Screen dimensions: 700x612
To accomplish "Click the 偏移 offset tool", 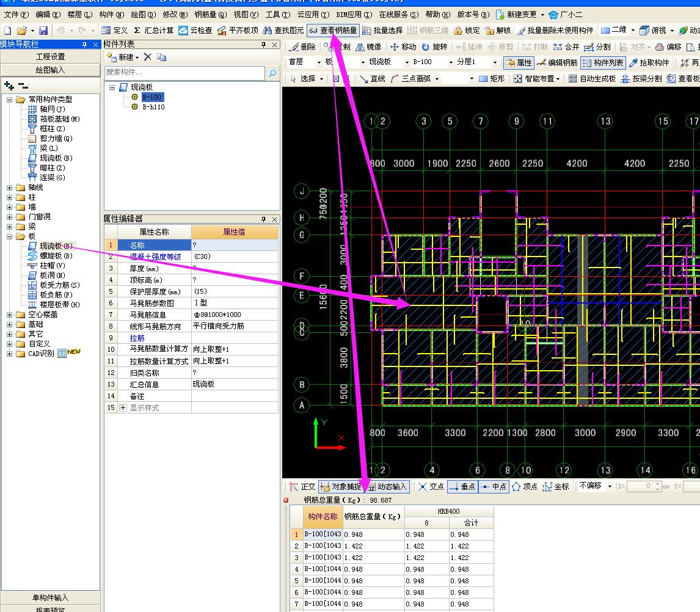I will pos(668,47).
